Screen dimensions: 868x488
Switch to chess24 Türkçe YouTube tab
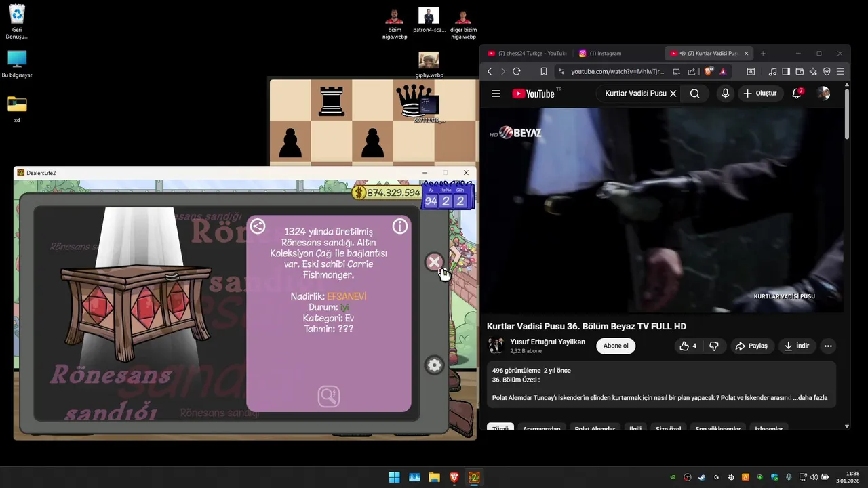(x=527, y=53)
